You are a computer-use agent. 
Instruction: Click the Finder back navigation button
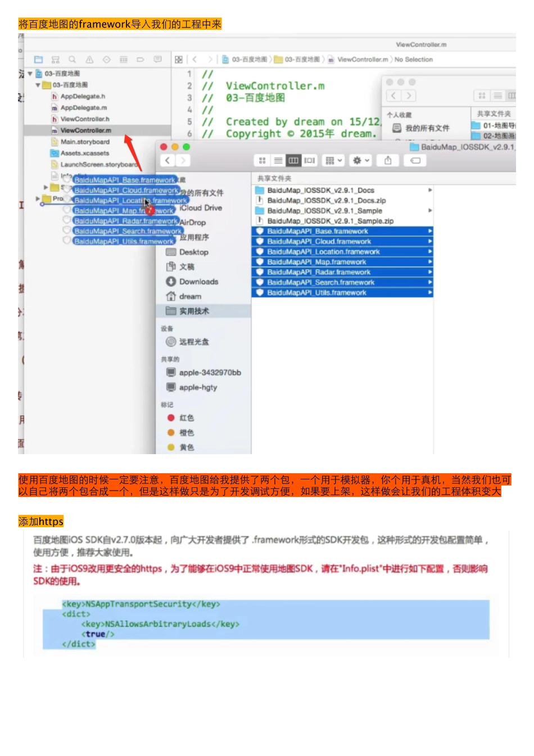coord(168,160)
